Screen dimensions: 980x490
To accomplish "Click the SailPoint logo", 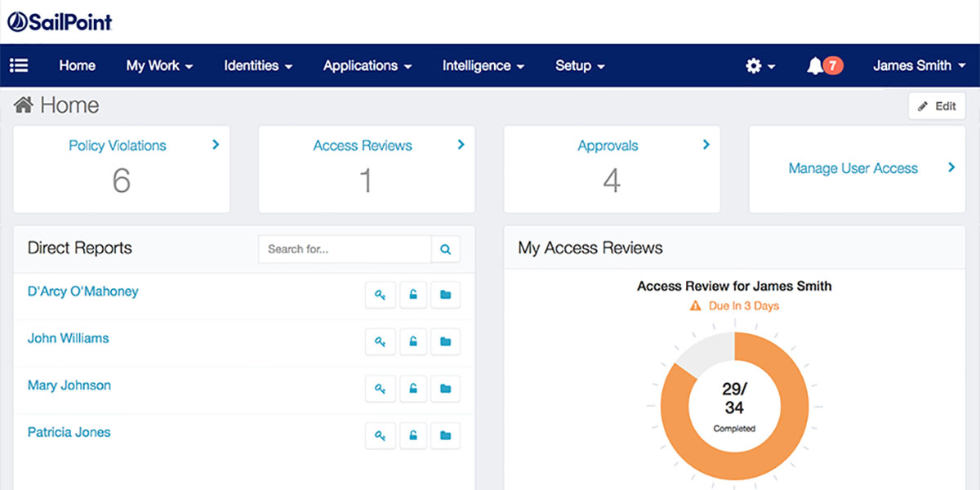I will coord(60,21).
